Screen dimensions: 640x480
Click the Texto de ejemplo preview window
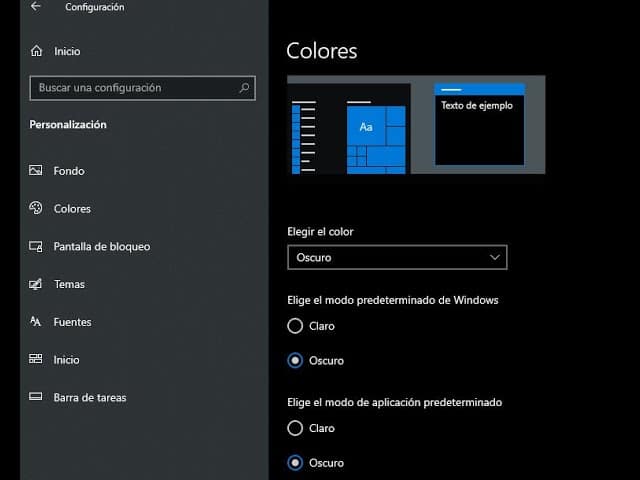point(480,124)
